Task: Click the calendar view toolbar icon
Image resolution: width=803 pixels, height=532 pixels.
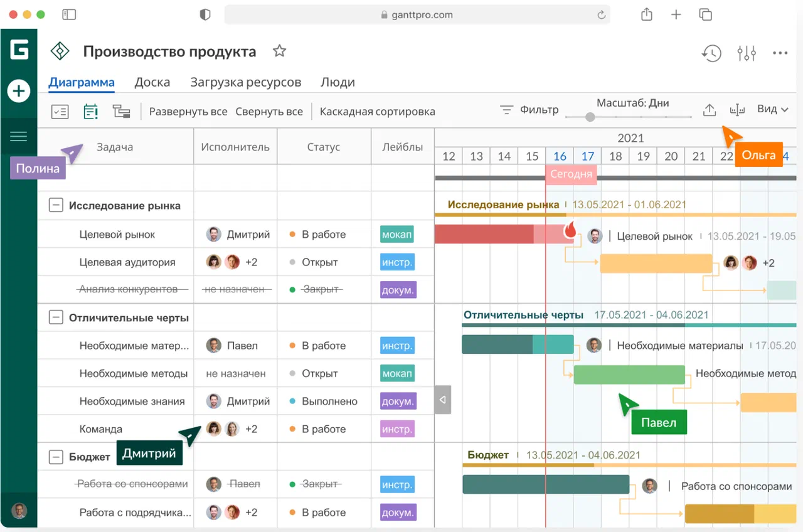Action: pos(91,112)
